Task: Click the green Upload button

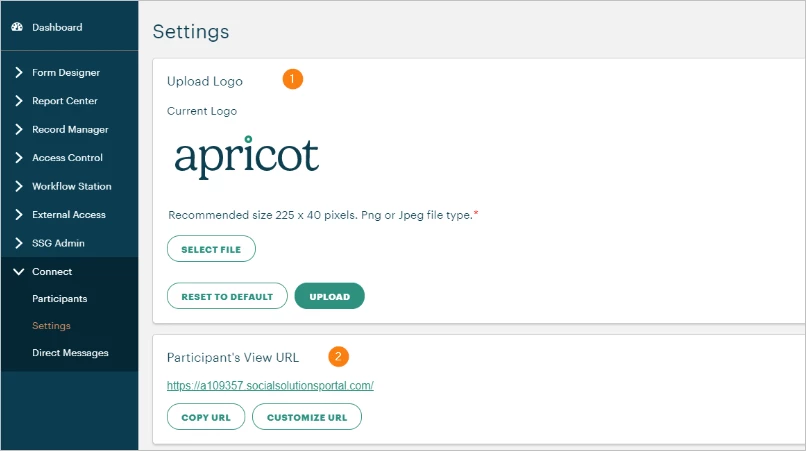Action: (329, 296)
